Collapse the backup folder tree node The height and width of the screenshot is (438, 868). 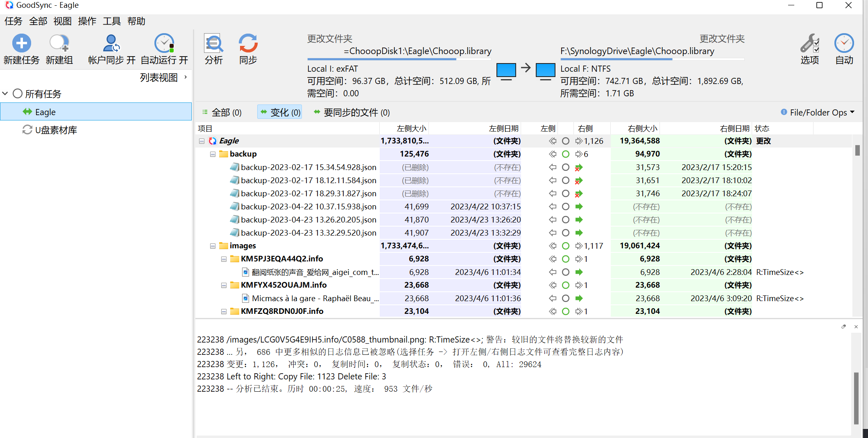213,154
